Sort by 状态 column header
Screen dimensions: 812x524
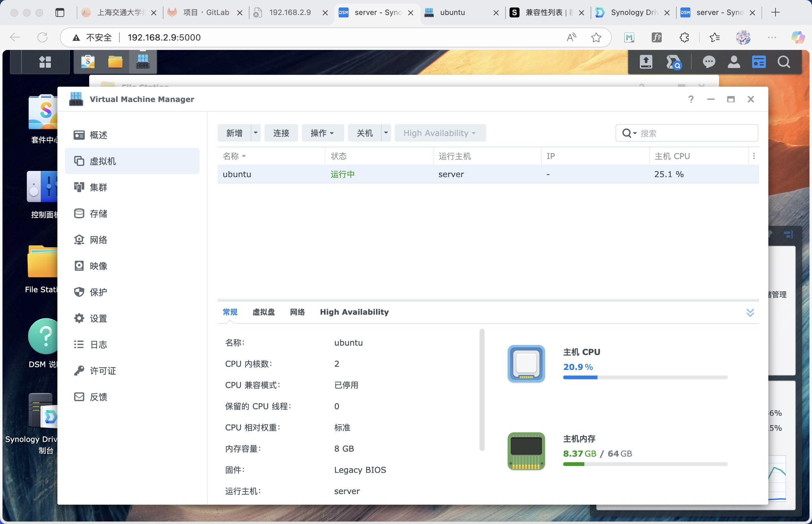coord(379,156)
